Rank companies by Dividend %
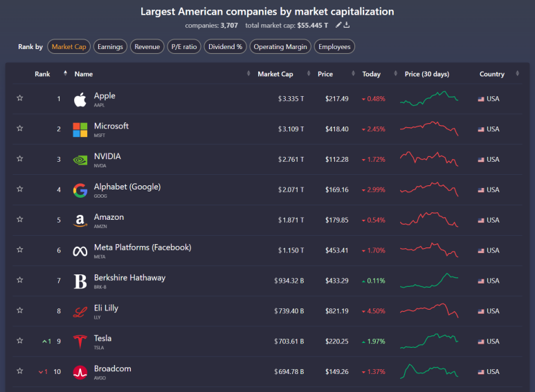The image size is (535, 392). (x=225, y=47)
